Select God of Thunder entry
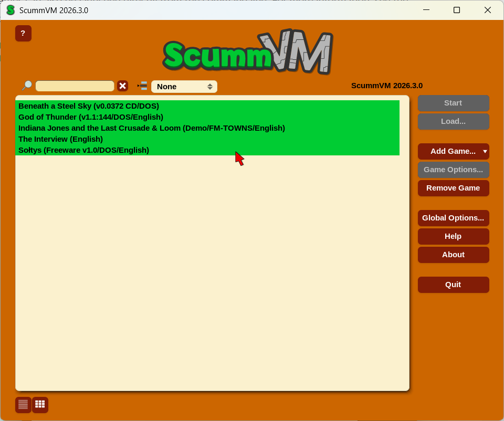504x421 pixels. [207, 117]
